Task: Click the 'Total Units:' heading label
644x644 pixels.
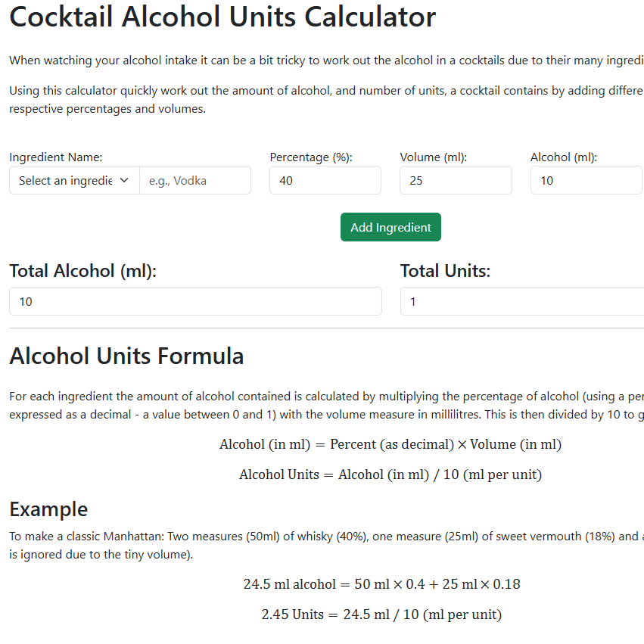Action: (445, 271)
